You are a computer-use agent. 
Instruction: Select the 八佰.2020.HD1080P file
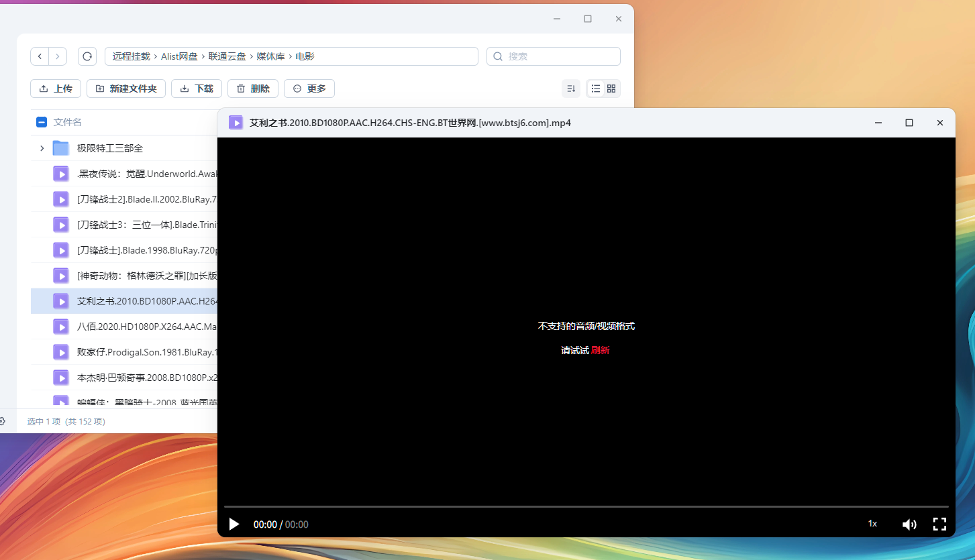point(125,327)
